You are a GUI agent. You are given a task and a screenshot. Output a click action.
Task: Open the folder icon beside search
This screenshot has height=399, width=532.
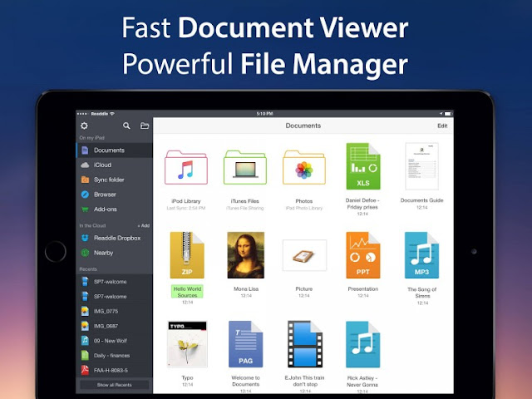click(145, 126)
